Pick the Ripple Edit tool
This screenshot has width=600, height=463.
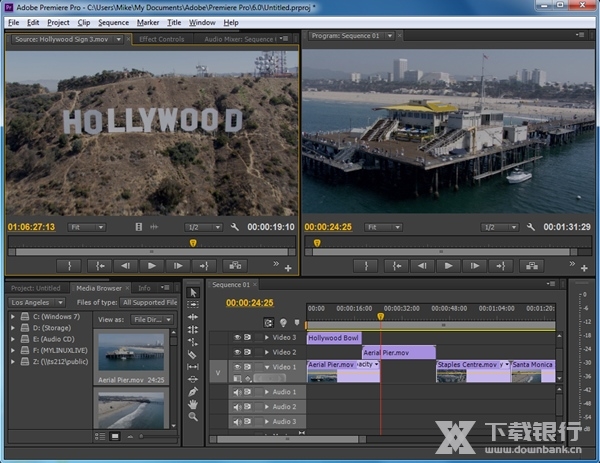pos(193,316)
